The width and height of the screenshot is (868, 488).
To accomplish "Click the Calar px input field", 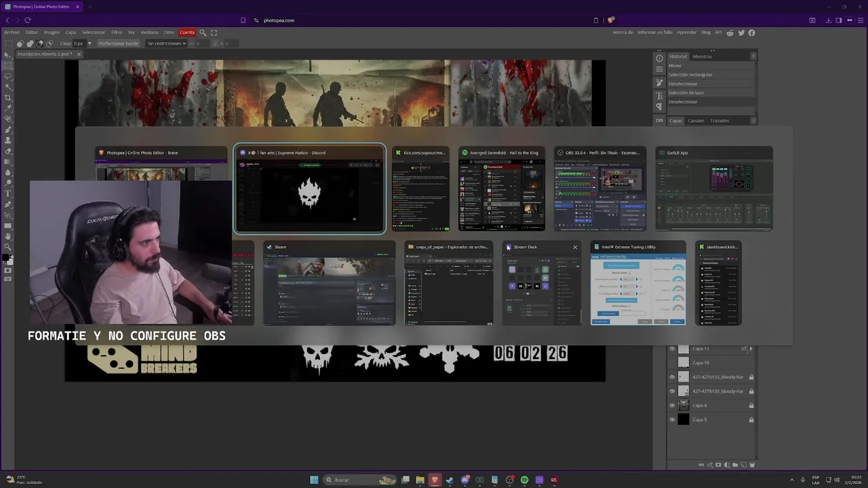I will point(78,43).
